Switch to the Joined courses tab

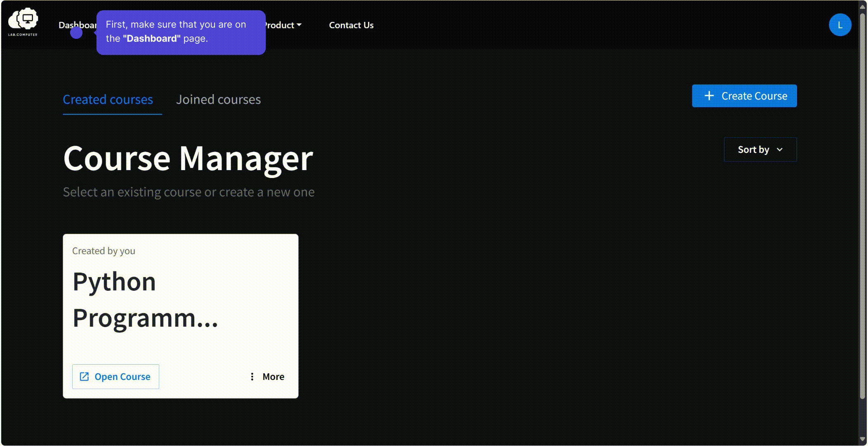[x=218, y=100]
